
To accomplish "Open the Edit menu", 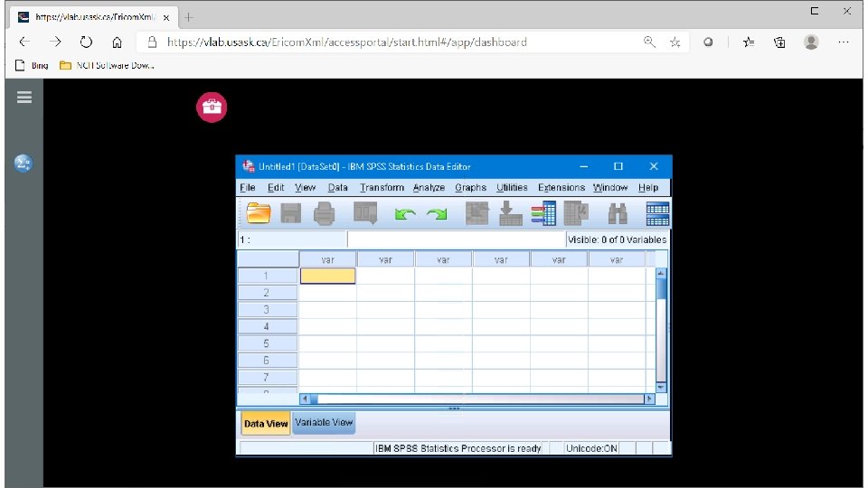I will 276,188.
